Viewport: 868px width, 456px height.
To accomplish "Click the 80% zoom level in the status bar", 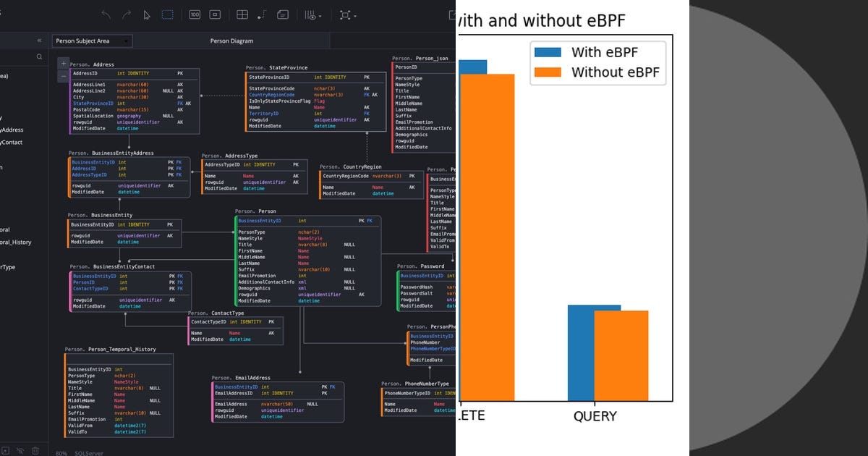I will click(x=61, y=452).
